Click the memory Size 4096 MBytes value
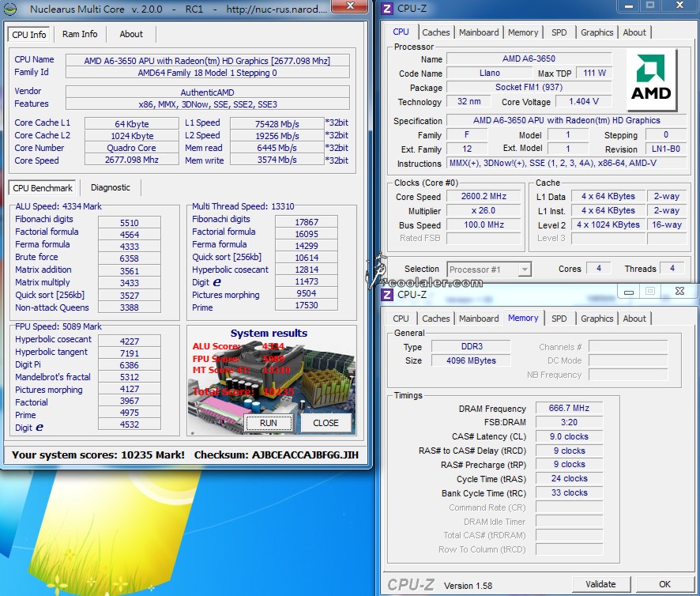The image size is (700, 596). [471, 360]
